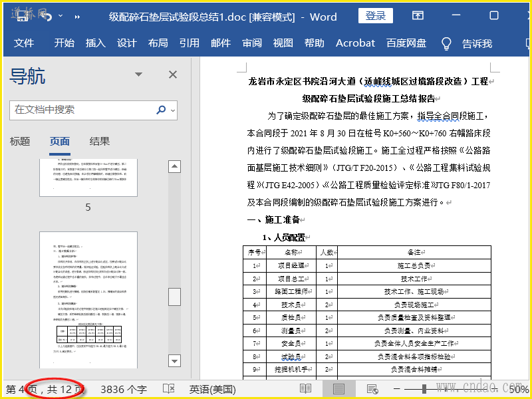Click table cell 技术员

pyautogui.click(x=291, y=305)
